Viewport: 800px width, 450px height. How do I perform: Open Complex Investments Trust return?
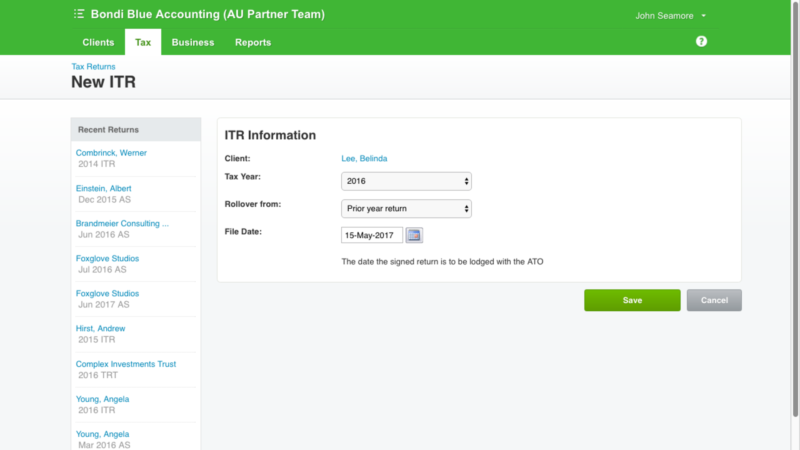126,364
